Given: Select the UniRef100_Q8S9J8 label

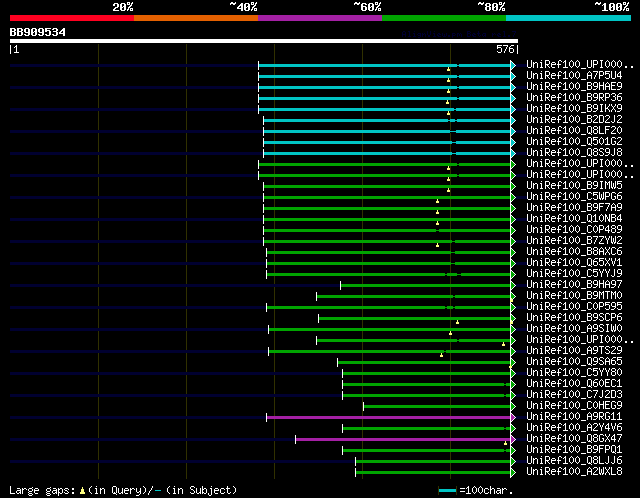Looking at the screenshot, I should 574,153.
